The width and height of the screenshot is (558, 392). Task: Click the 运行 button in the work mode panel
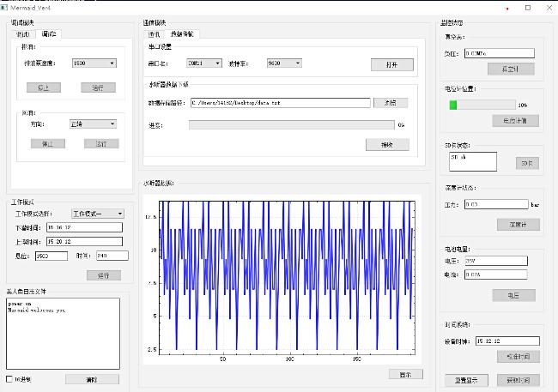tap(104, 275)
